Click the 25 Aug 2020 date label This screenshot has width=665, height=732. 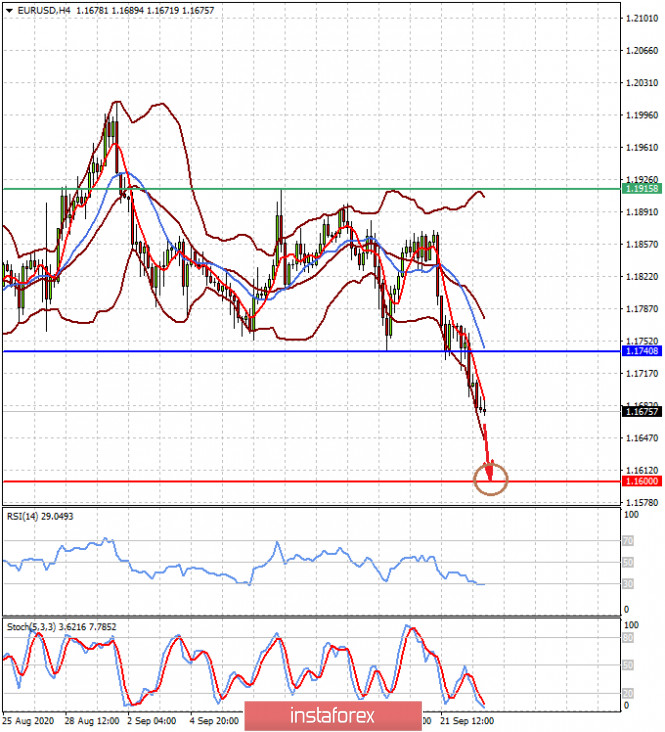click(x=28, y=720)
